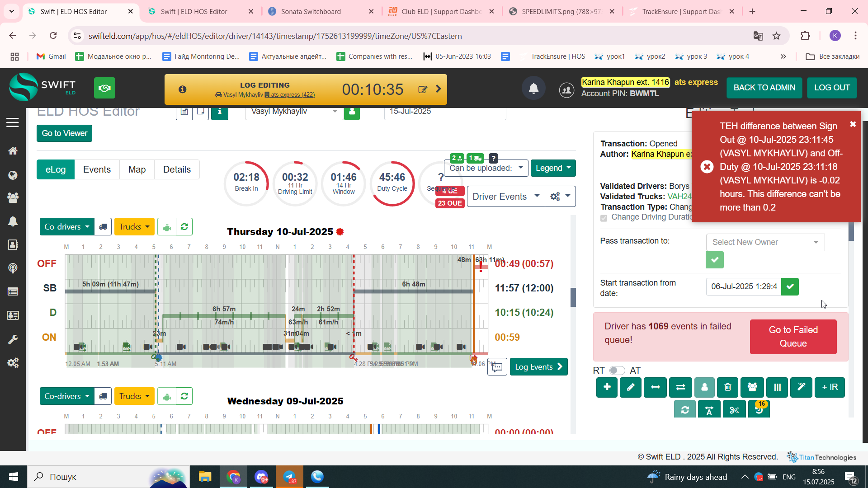Open the info icon in Log Editing banner

click(x=182, y=89)
